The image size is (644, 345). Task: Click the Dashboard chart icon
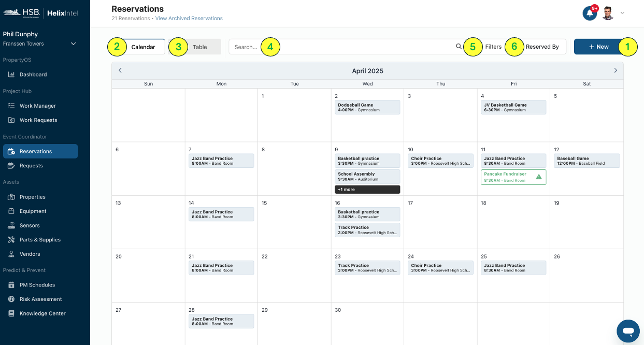11,75
